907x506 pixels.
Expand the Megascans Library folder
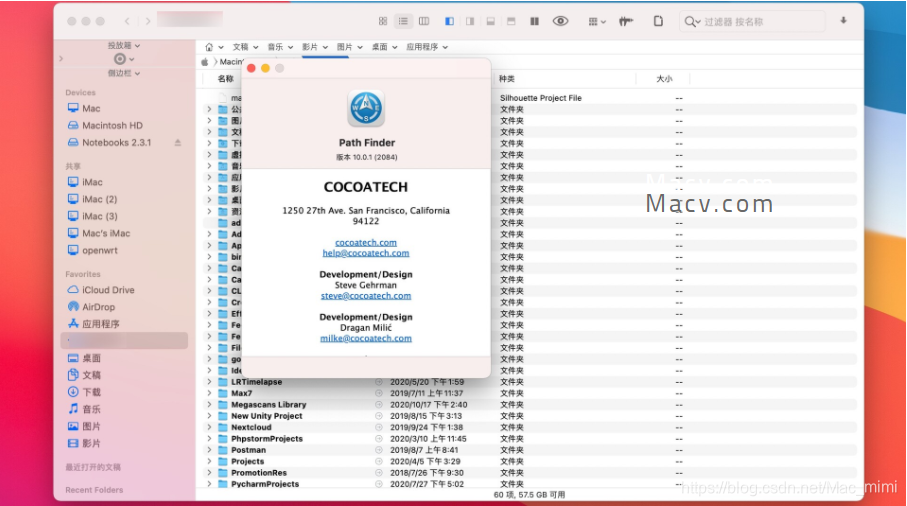click(209, 405)
